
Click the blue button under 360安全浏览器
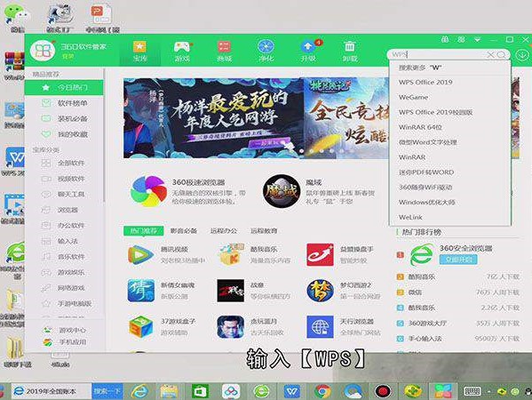[458, 260]
